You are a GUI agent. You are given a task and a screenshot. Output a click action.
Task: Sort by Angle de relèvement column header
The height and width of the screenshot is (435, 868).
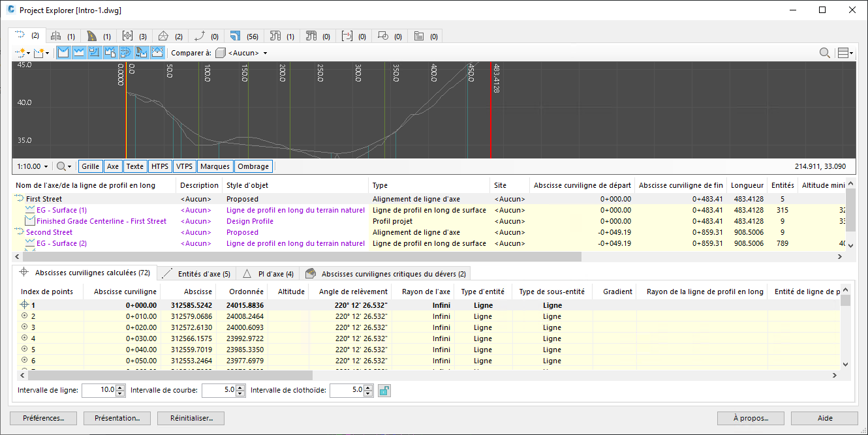click(x=349, y=292)
